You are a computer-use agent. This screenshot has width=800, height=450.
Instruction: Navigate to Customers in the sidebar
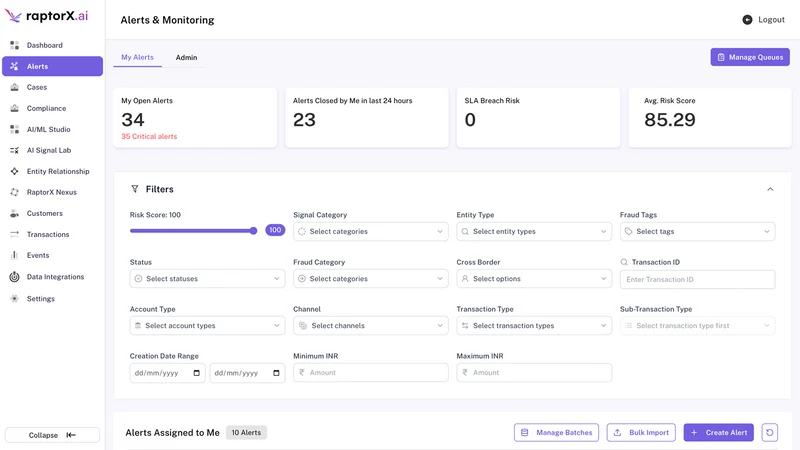(53, 213)
